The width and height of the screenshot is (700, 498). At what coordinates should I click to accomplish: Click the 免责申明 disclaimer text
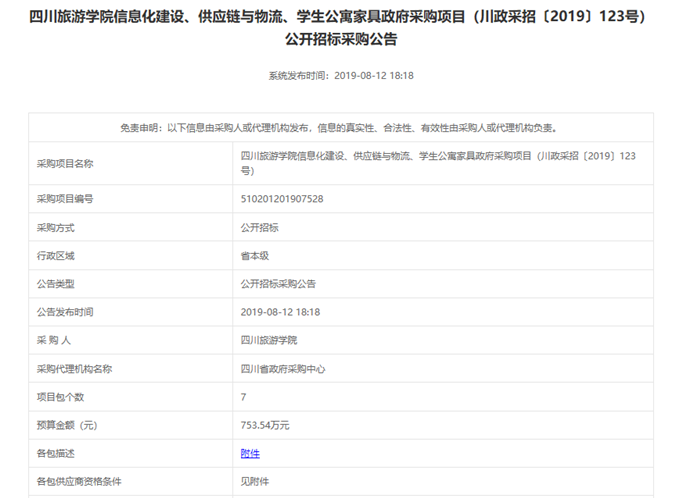tap(341, 128)
